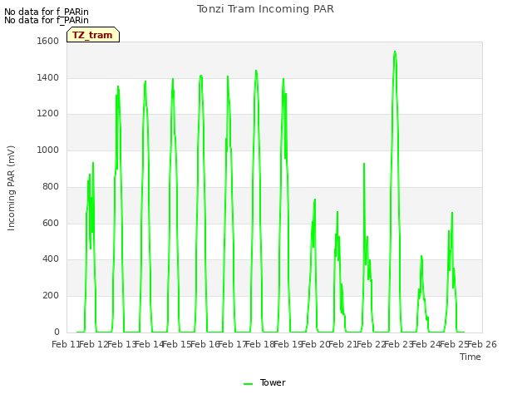532x399 pixels.
Task: Click the 200 y-axis tick label
Action: point(51,296)
